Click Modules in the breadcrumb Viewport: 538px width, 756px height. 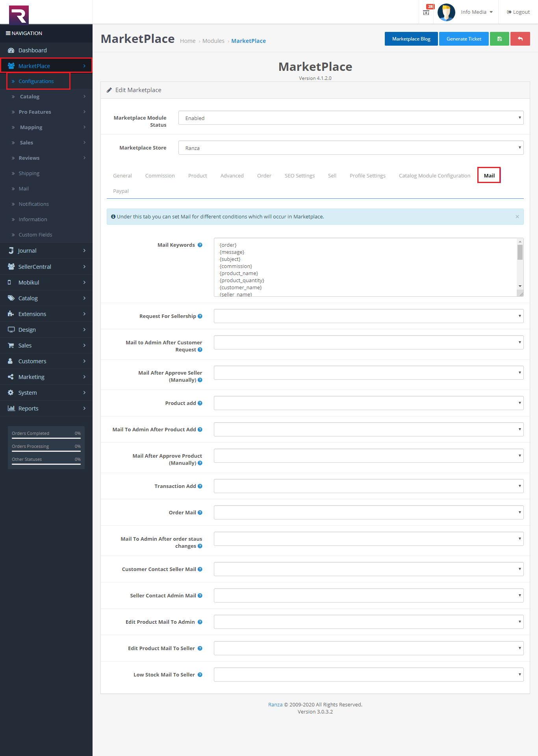(x=213, y=41)
